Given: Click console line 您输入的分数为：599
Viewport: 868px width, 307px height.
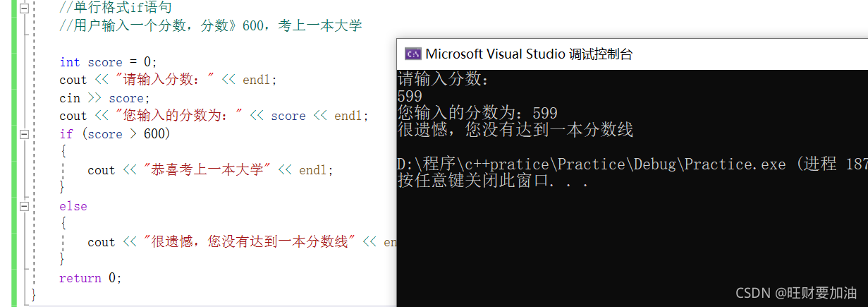Looking at the screenshot, I should [477, 113].
